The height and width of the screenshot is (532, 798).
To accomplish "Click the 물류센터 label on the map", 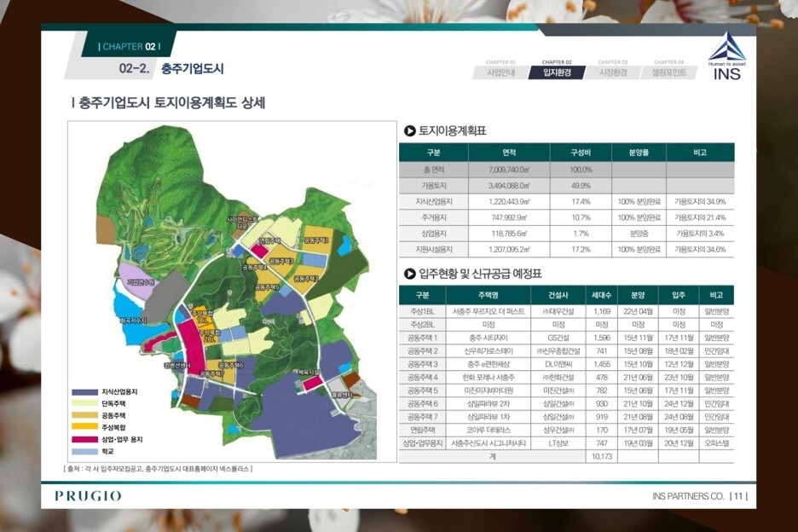I will coord(342,395).
